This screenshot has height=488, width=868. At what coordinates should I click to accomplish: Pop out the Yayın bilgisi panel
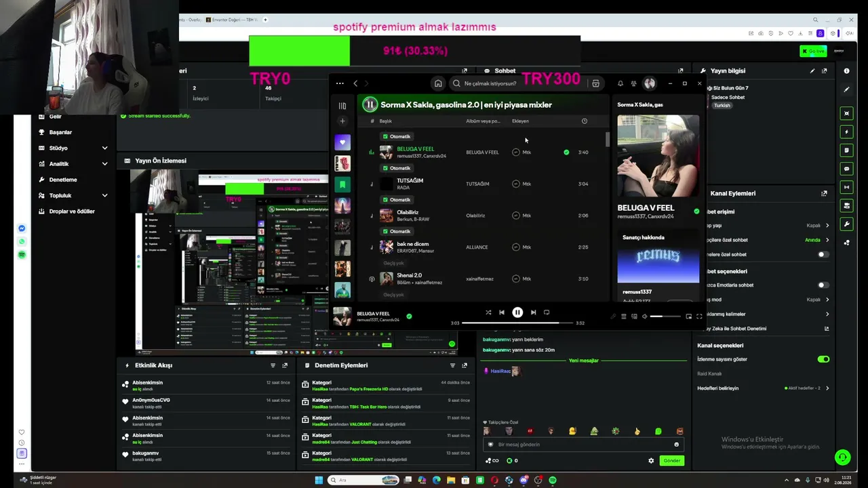(825, 70)
